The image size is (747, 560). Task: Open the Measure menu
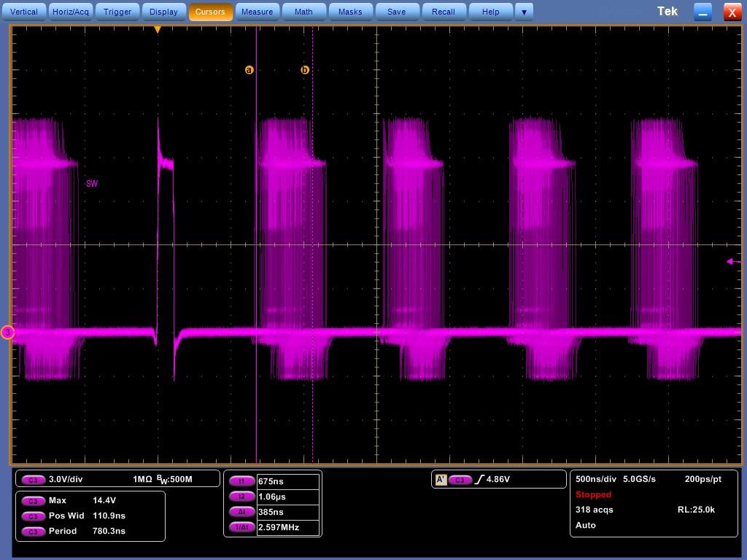[x=258, y=12]
